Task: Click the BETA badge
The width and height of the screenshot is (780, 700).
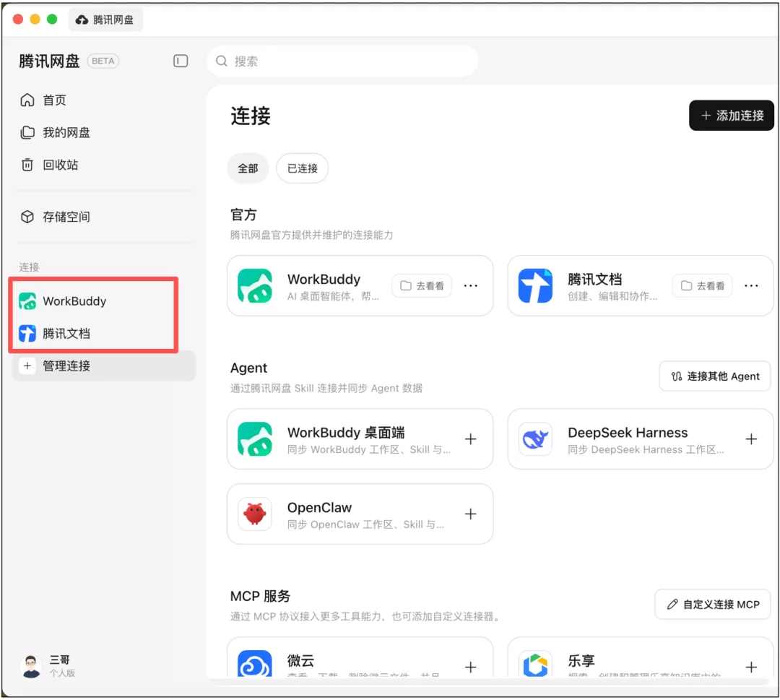Action: 103,61
